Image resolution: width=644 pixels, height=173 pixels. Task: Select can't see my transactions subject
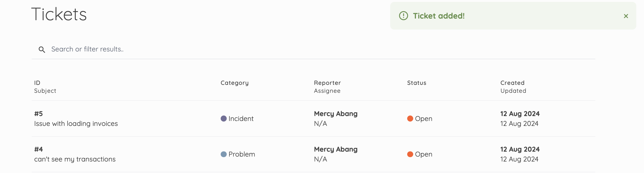click(x=75, y=159)
